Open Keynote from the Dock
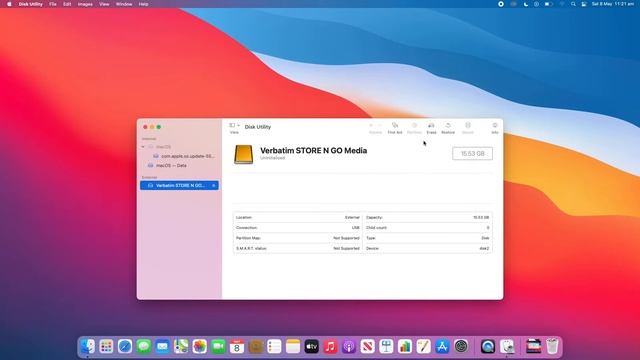This screenshot has height=360, width=640. click(386, 347)
